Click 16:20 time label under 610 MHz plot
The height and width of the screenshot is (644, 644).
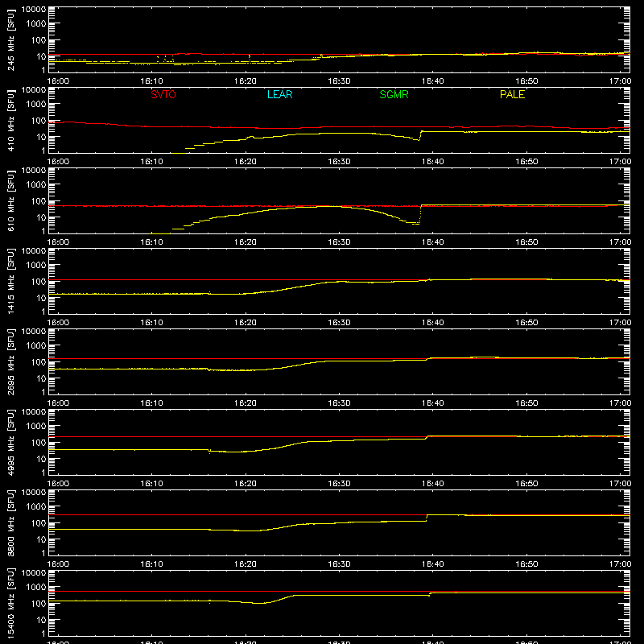click(x=246, y=242)
